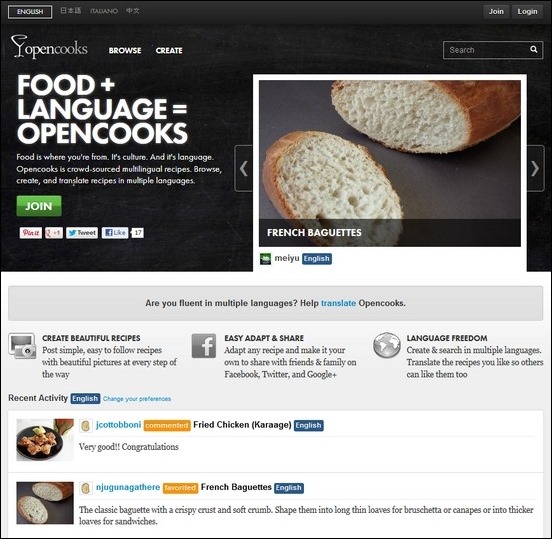This screenshot has width=552, height=539.
Task: Click meiyu's avatar under the baguette image
Action: (x=265, y=259)
